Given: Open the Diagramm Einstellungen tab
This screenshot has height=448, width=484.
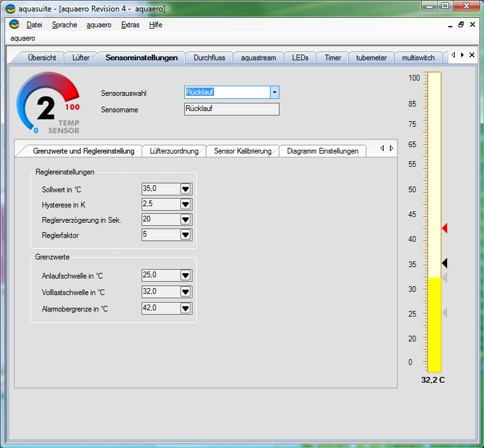Looking at the screenshot, I should tap(323, 151).
